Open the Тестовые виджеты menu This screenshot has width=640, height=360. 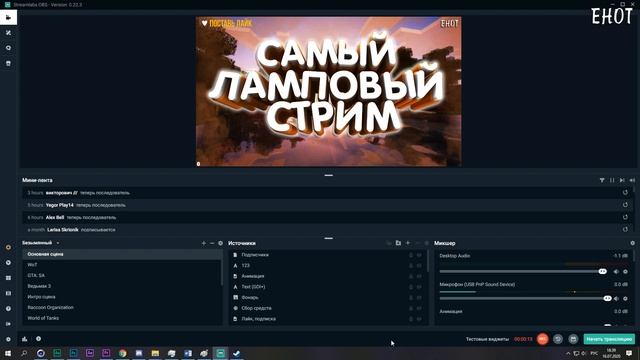487,339
